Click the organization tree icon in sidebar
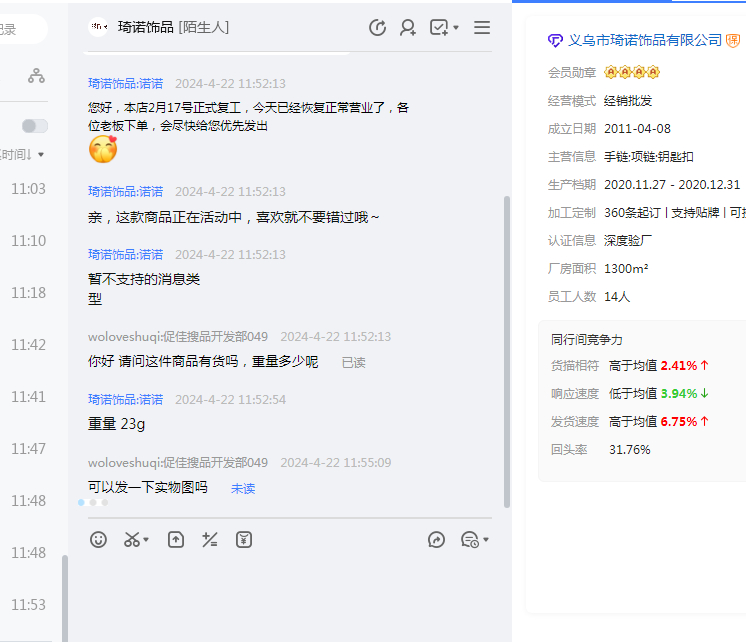The height and width of the screenshot is (642, 746). click(x=36, y=76)
